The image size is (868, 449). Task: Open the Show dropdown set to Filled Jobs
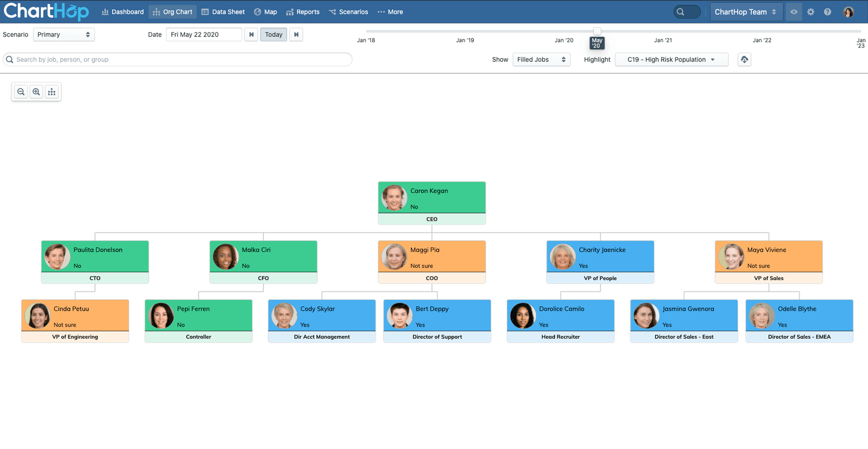(x=540, y=59)
